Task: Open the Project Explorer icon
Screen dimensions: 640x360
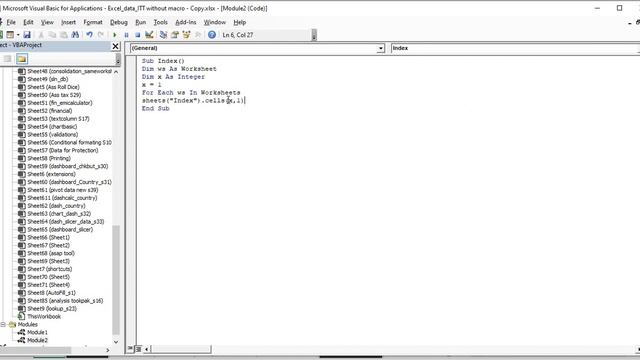Action: tap(163, 35)
